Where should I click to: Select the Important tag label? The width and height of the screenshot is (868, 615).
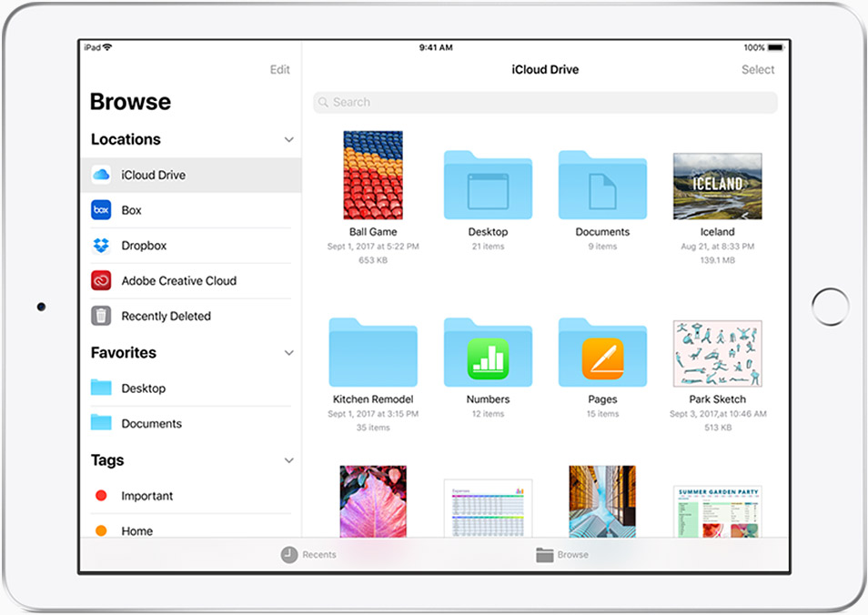click(x=147, y=496)
